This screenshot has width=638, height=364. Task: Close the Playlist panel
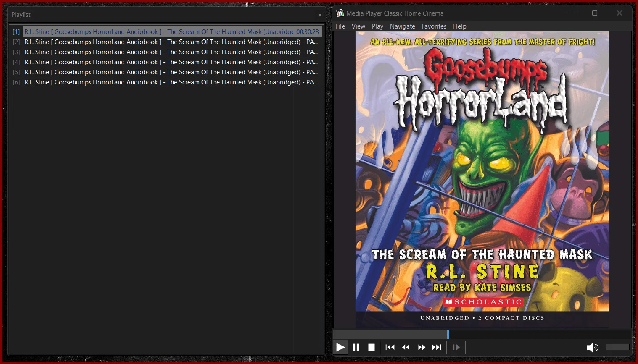pos(320,15)
